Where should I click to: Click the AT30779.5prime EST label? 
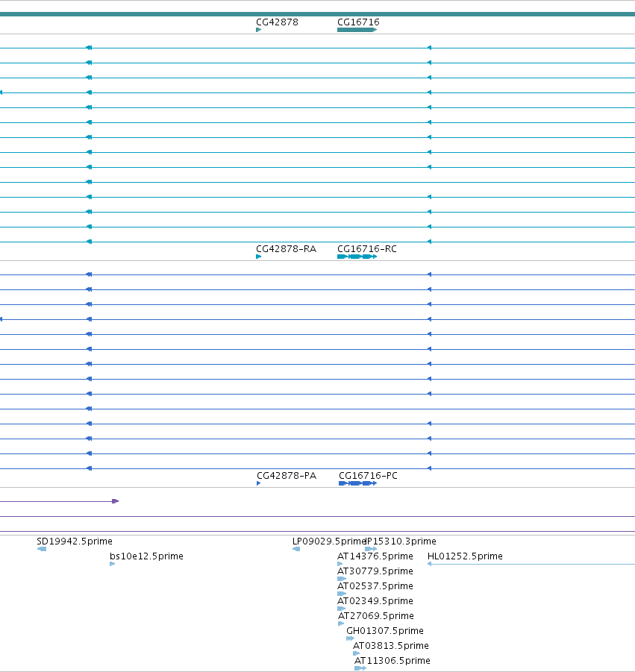[x=375, y=571]
